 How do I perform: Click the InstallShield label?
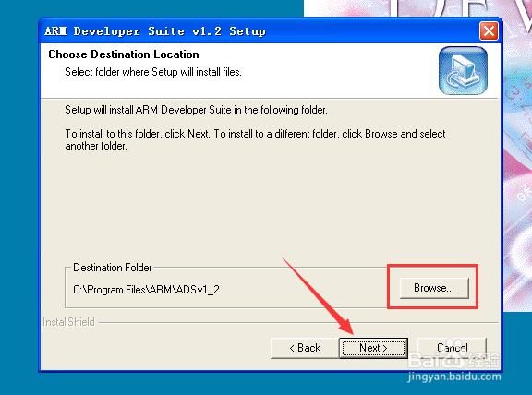click(x=68, y=322)
